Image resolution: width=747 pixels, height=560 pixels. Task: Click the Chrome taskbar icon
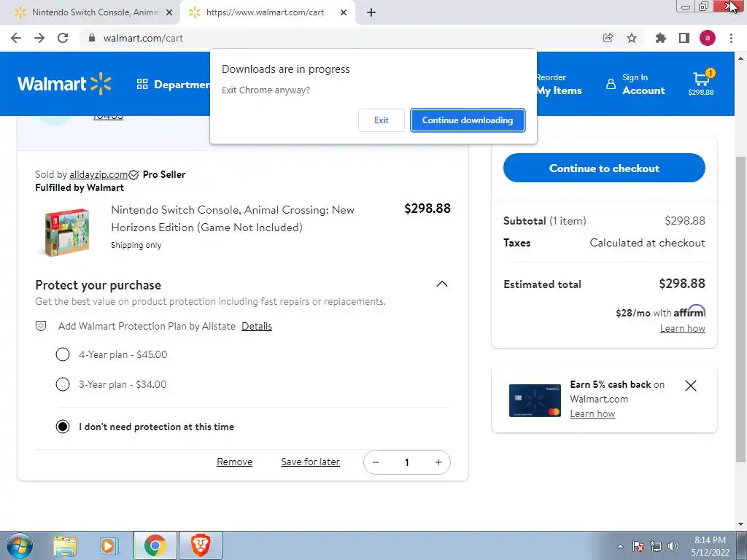[155, 545]
